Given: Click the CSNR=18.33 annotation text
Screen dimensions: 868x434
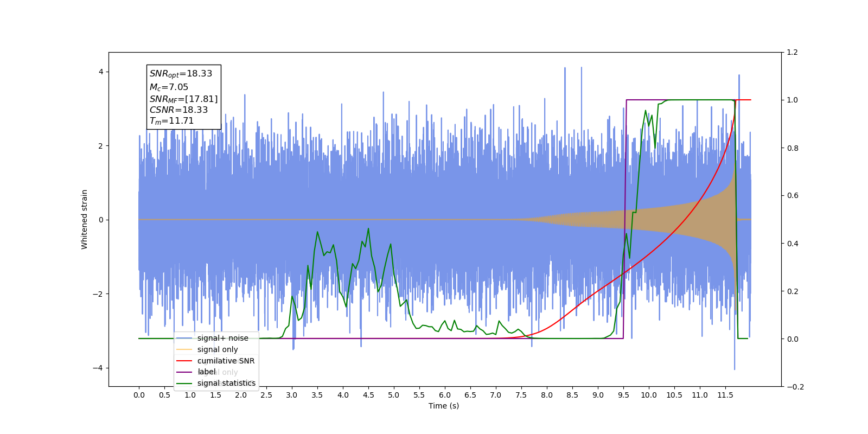Looking at the screenshot, I should point(178,110).
